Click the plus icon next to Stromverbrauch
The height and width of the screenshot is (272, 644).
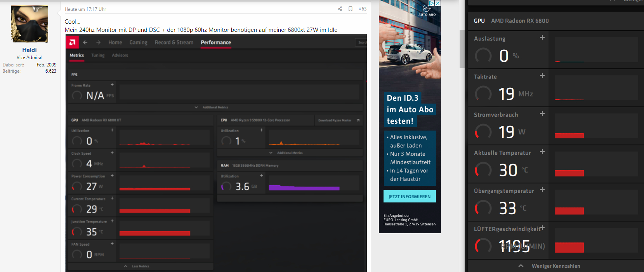[x=542, y=113]
